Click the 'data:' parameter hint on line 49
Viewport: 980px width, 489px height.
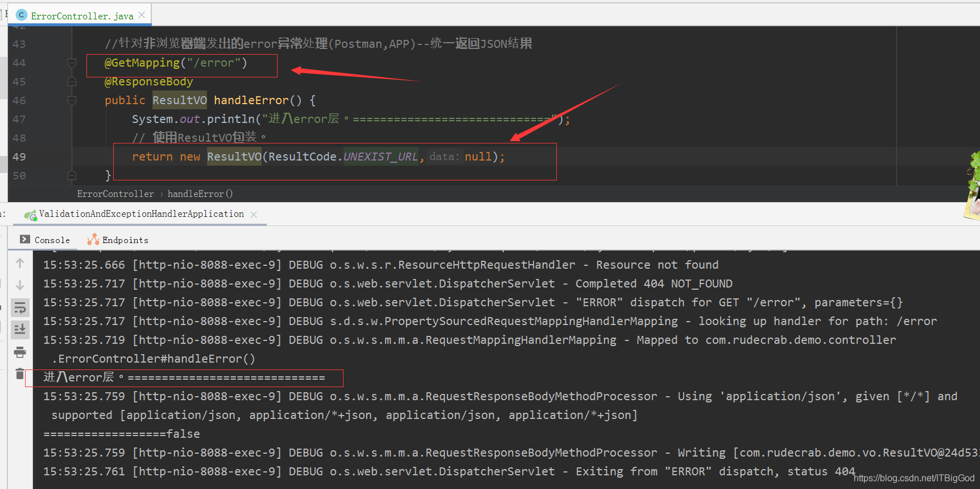(444, 157)
